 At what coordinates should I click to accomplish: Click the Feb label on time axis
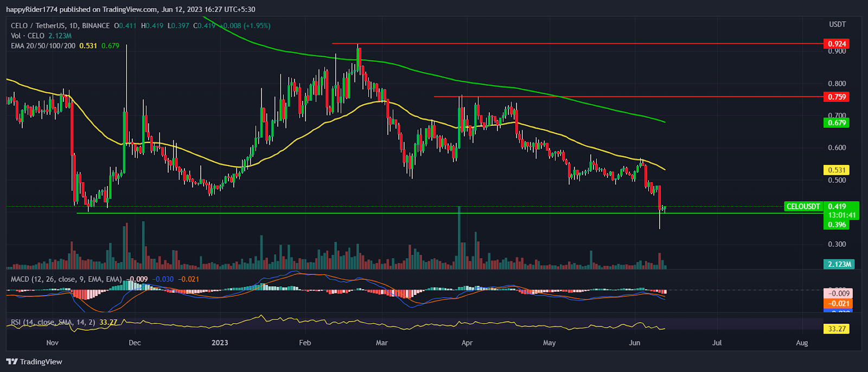pyautogui.click(x=305, y=343)
